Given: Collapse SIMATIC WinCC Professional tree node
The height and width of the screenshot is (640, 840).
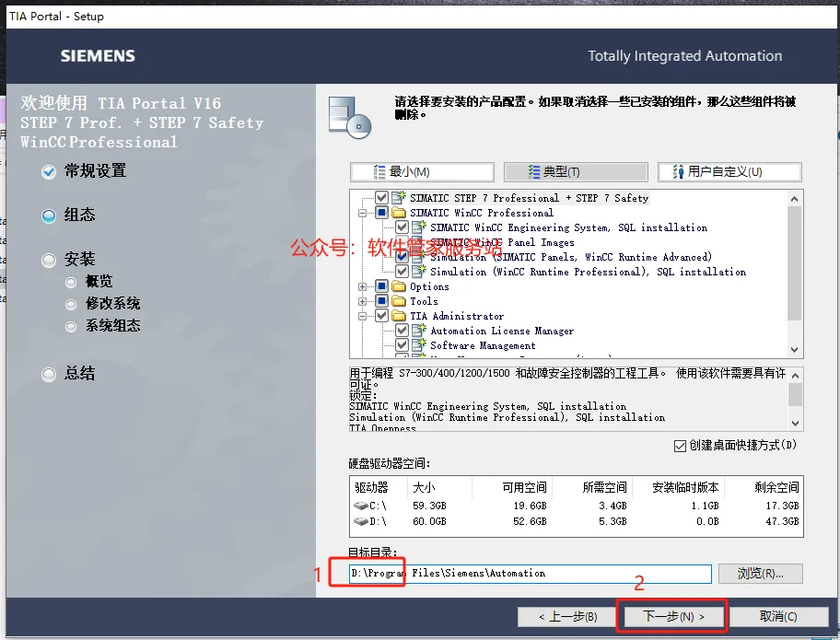Looking at the screenshot, I should pos(363,213).
